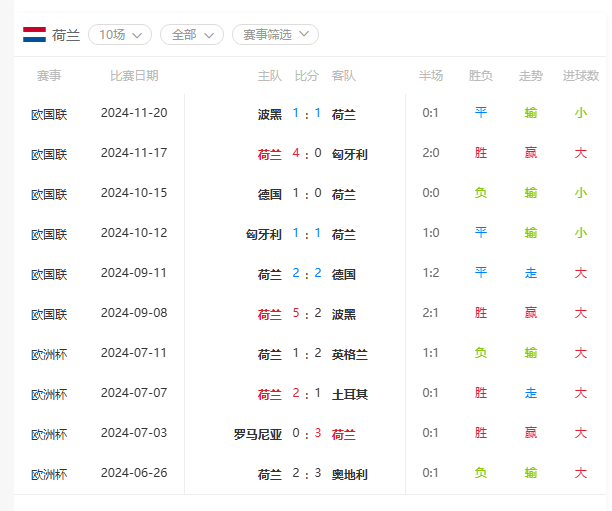Click the 土耳其 away team link

point(350,394)
